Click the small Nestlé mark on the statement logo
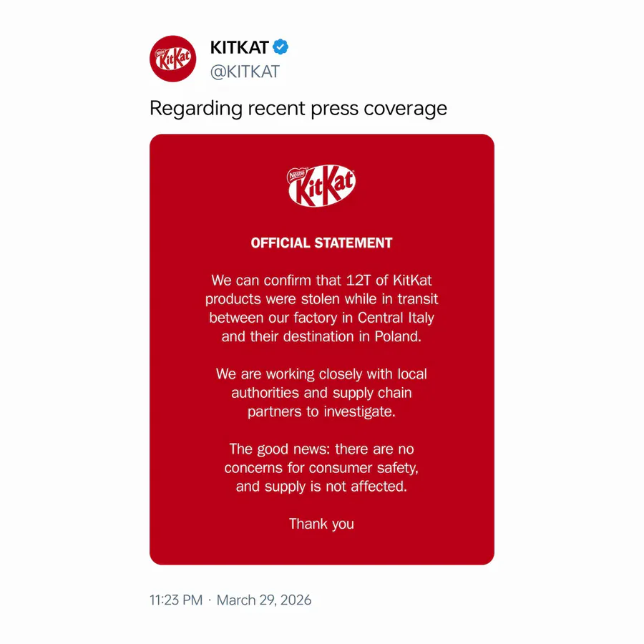 (296, 175)
